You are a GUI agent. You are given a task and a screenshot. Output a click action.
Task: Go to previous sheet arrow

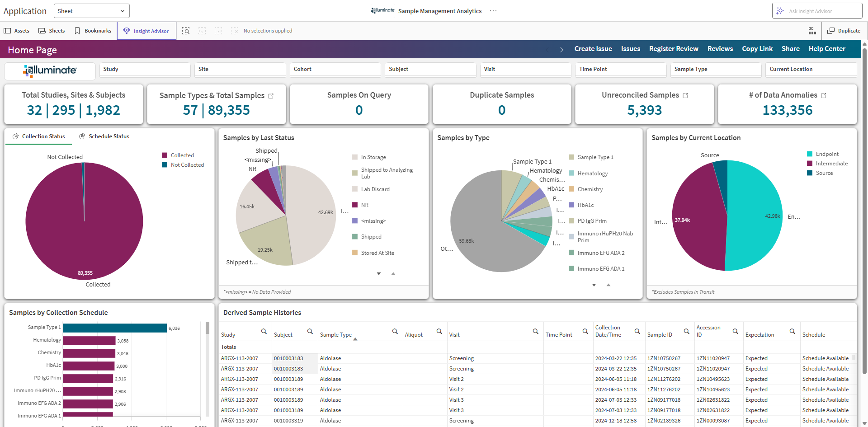[548, 49]
